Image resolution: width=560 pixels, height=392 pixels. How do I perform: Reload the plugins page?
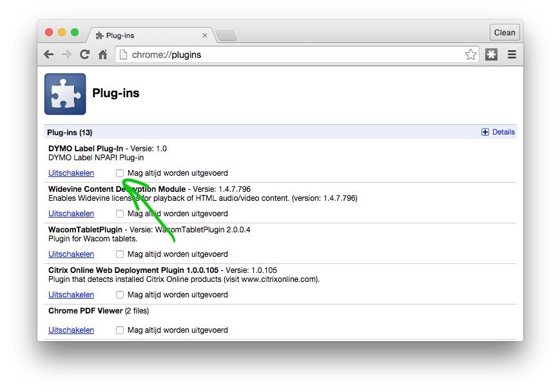click(84, 55)
